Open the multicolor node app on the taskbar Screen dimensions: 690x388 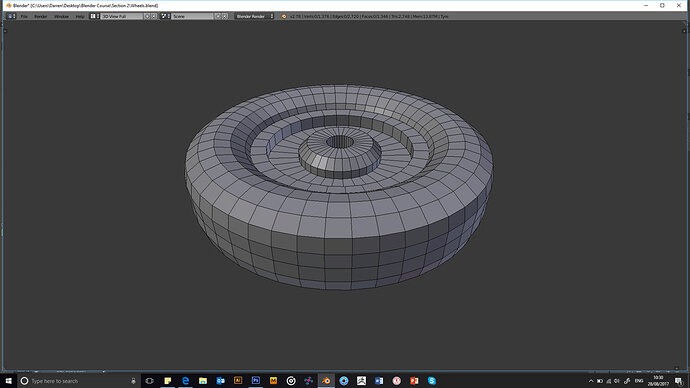pos(308,381)
